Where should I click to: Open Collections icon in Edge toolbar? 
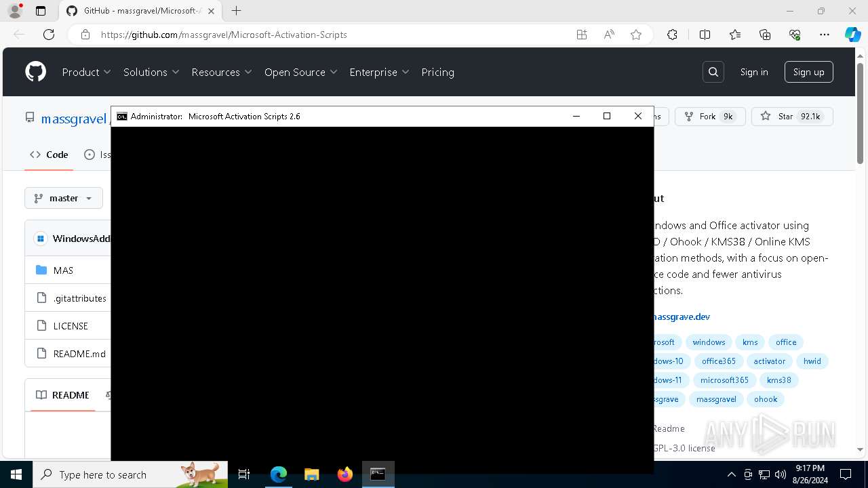point(765,35)
